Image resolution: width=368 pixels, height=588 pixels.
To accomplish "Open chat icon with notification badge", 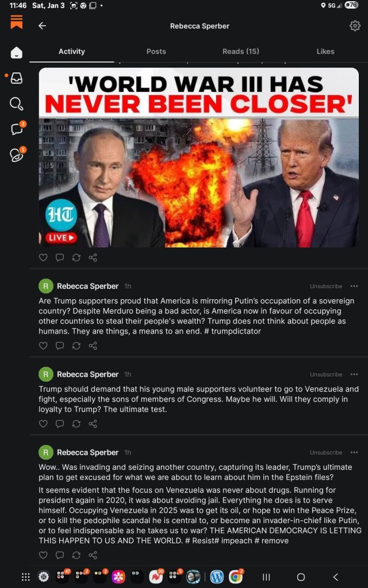I will [17, 129].
